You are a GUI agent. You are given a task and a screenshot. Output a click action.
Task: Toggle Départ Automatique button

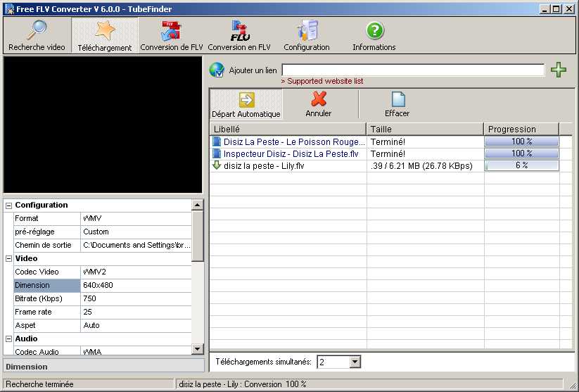[x=246, y=105]
